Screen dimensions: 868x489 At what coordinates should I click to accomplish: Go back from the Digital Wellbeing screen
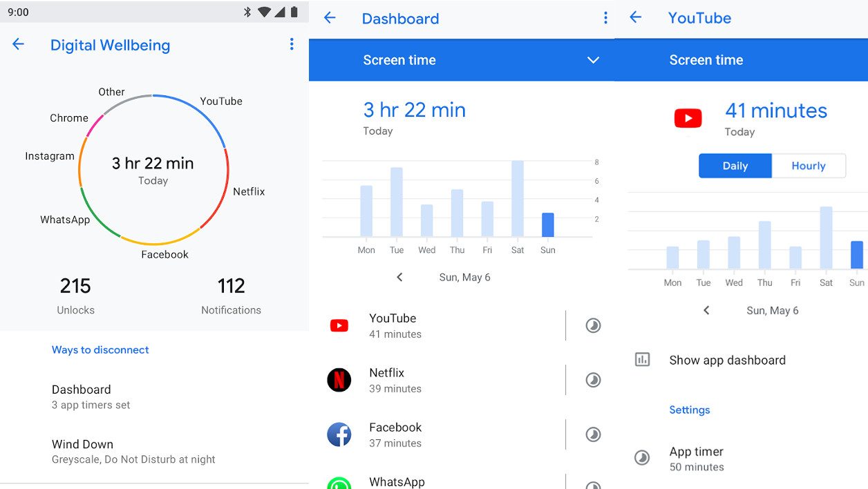[18, 44]
